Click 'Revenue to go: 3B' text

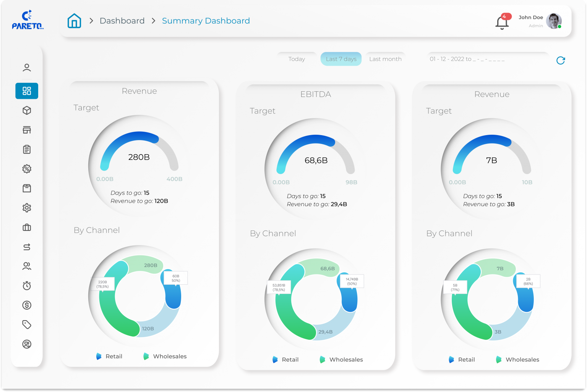pyautogui.click(x=489, y=204)
